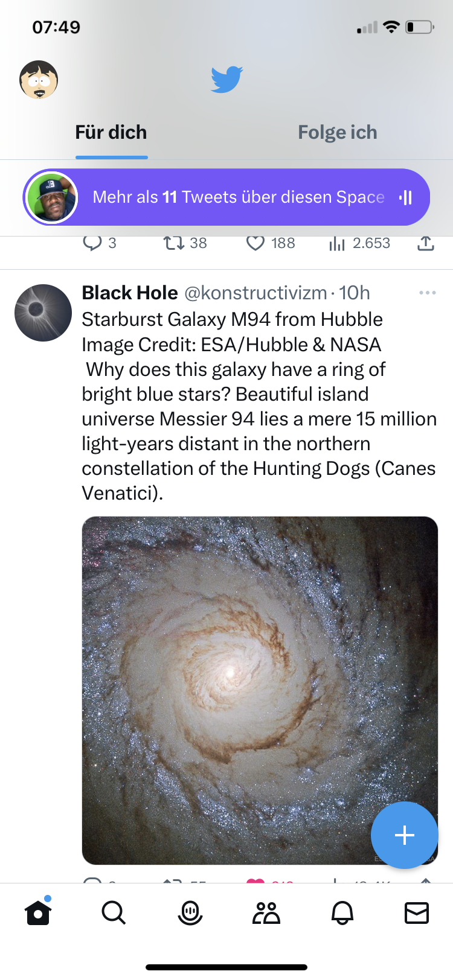Open the Communities people icon
The width and height of the screenshot is (453, 980).
click(x=266, y=913)
